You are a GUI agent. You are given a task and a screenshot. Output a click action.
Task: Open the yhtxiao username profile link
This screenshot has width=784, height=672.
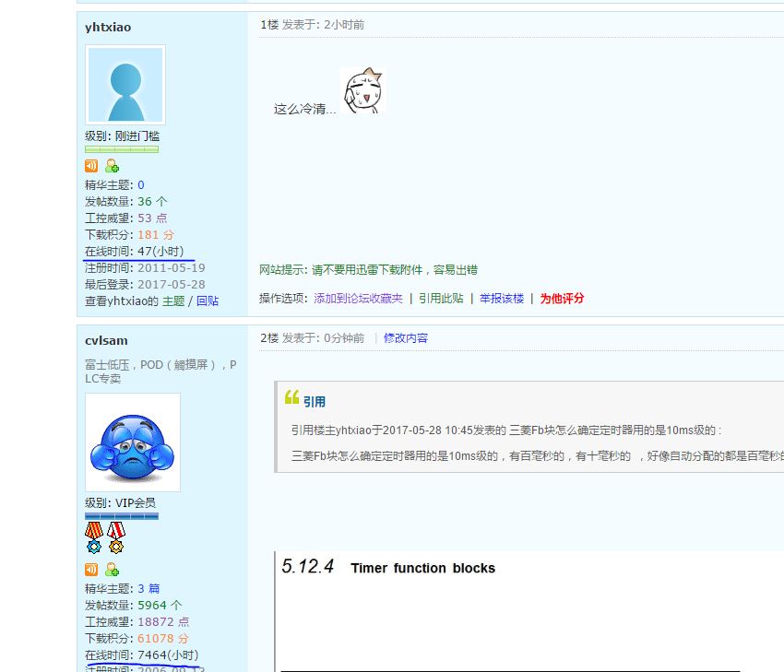click(108, 28)
